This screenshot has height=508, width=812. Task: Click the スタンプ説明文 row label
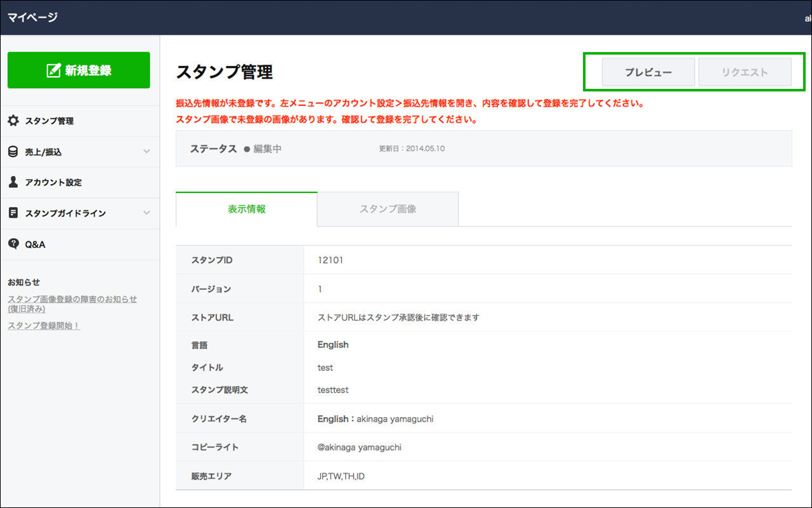219,390
